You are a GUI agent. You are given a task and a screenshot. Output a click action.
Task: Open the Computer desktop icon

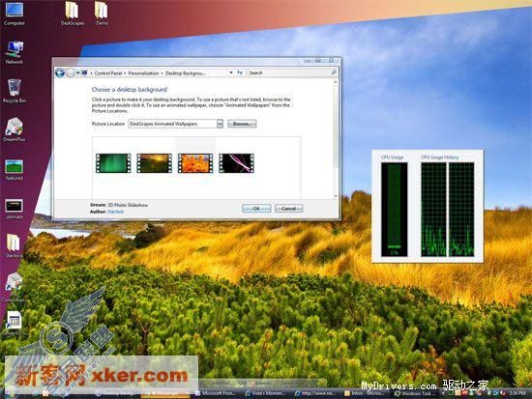15,14
